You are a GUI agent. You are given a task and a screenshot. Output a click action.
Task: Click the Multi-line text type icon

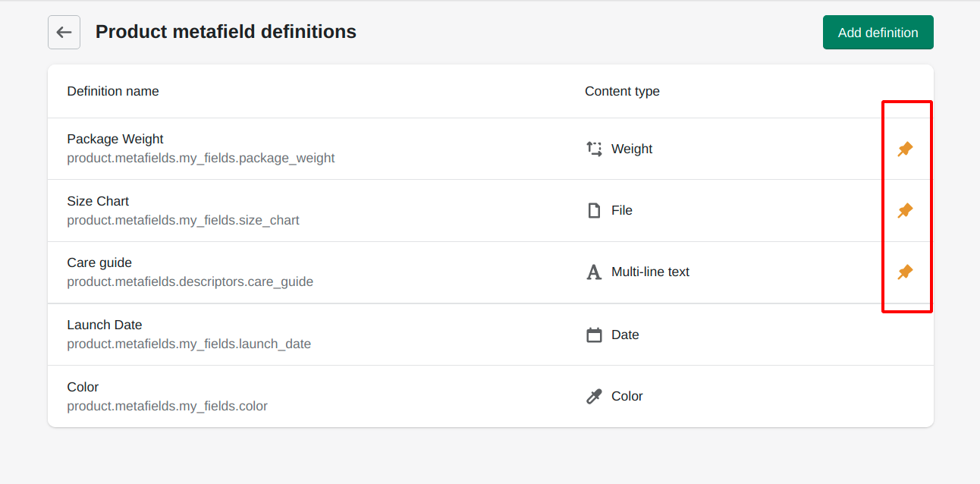(x=594, y=272)
